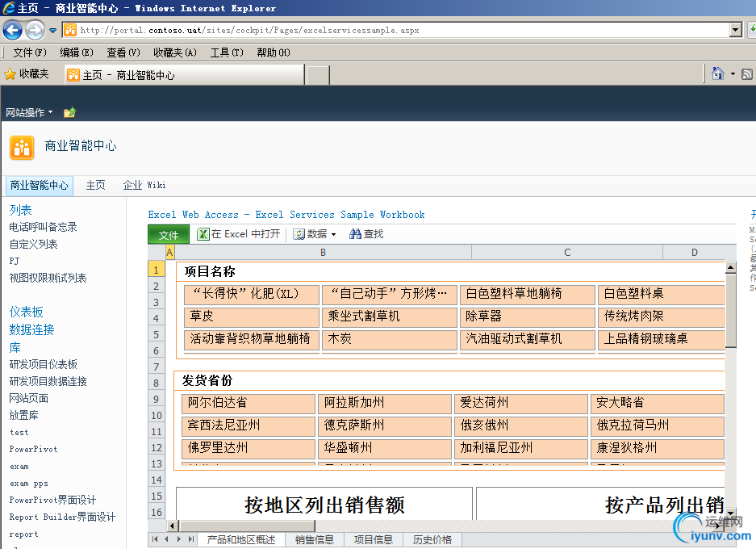Select row 1 header
Screen dimensions: 756x549
157,270
